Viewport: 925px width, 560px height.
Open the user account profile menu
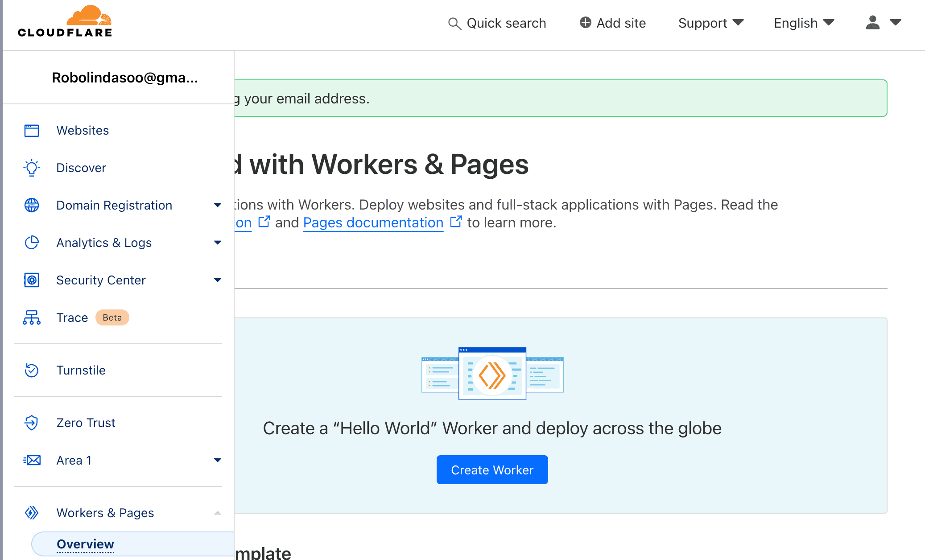pyautogui.click(x=883, y=23)
